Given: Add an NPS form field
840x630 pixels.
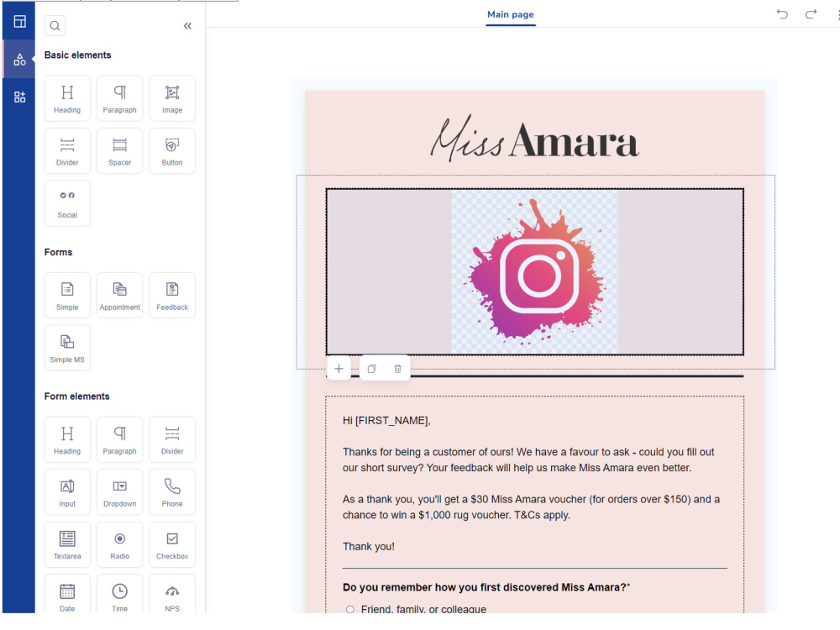Looking at the screenshot, I should click(x=172, y=595).
